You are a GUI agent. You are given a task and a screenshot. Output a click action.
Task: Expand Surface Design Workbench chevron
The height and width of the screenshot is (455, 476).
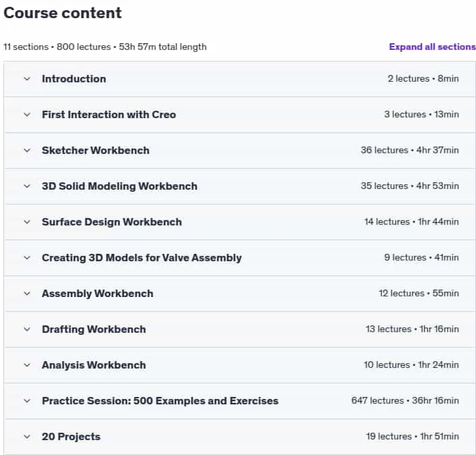[x=27, y=222]
